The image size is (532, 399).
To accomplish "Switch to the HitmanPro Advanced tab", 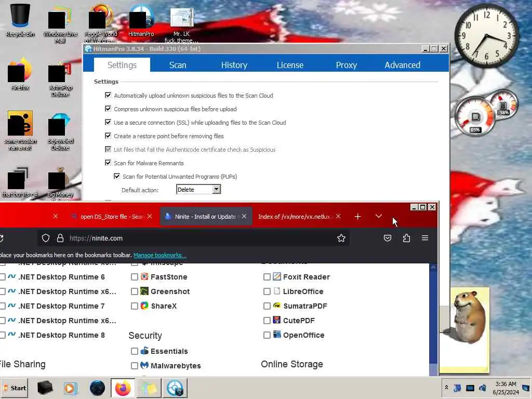I will click(x=403, y=65).
